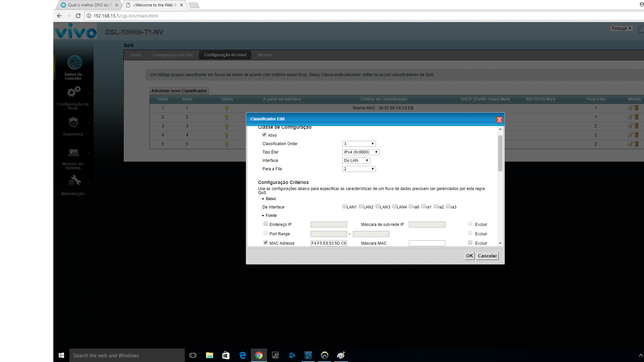The height and width of the screenshot is (362, 644).
Task: Open Windows Start menu
Action: pyautogui.click(x=61, y=355)
